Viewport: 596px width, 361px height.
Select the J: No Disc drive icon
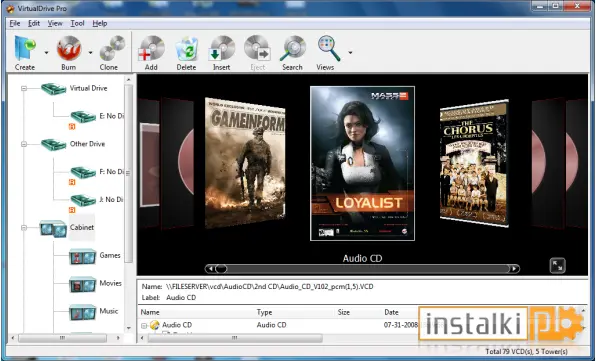pos(83,200)
